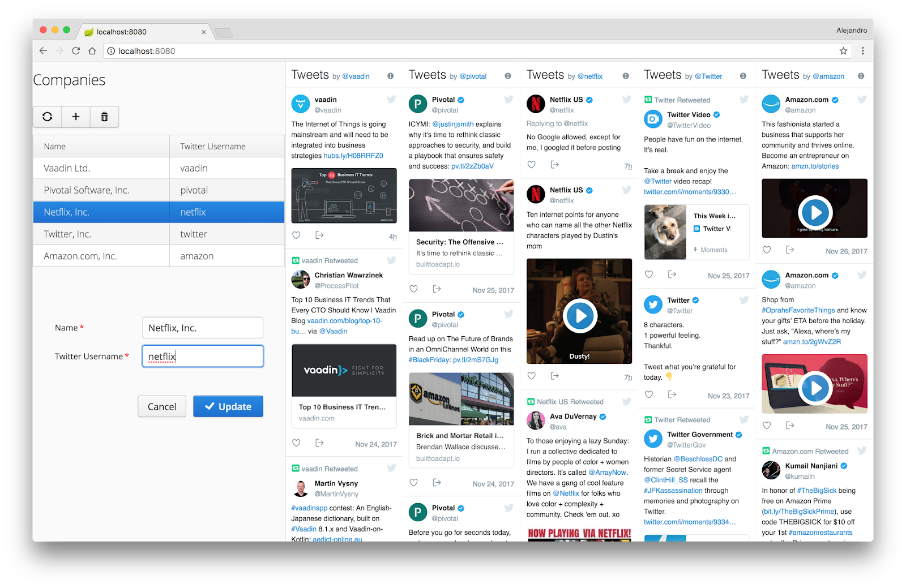Bookmark the page with the star icon
The width and height of the screenshot is (906, 588).
tap(843, 50)
